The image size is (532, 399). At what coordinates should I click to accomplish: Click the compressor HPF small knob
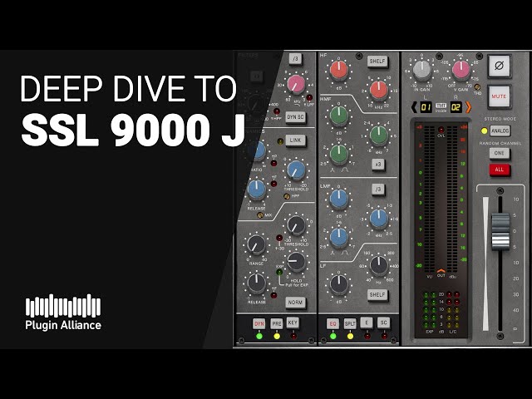(x=287, y=196)
